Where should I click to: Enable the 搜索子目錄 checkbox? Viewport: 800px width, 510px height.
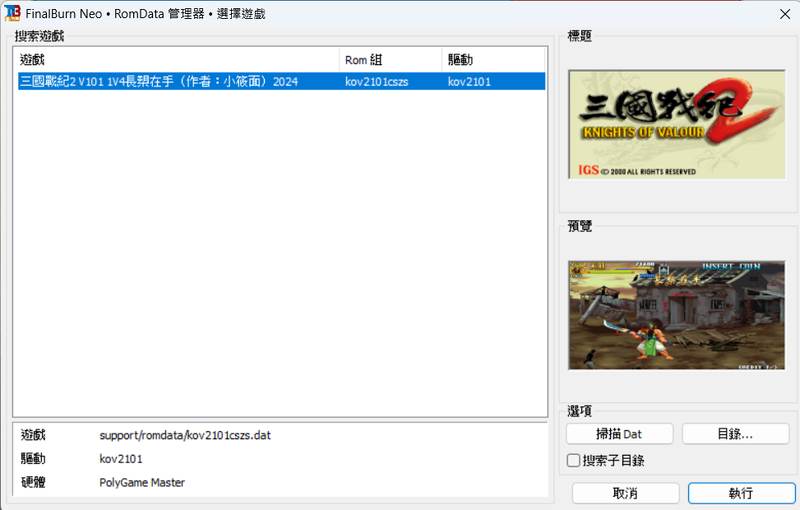[573, 461]
